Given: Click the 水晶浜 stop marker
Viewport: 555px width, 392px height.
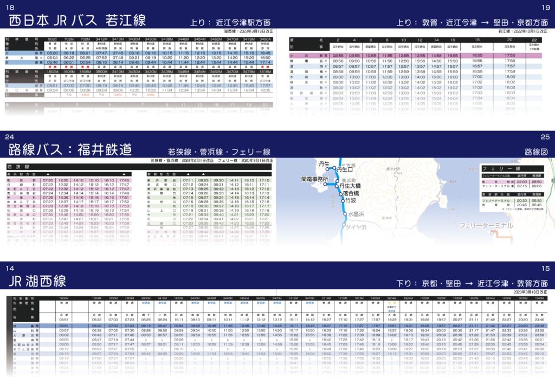Looking at the screenshot, I should point(345,214).
